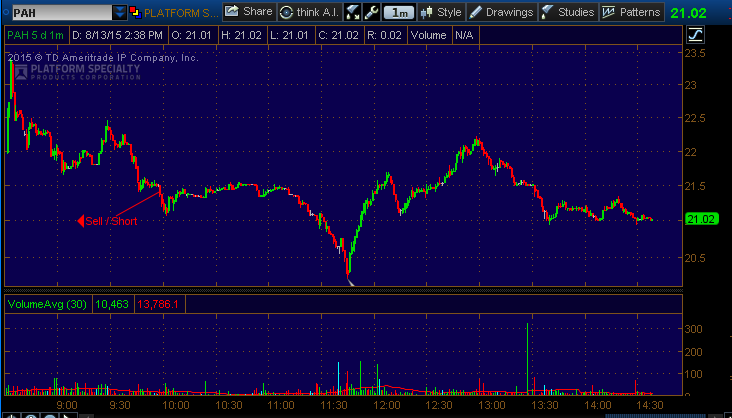Click the 13:00 time axis label
This screenshot has width=732, height=418.
494,404
